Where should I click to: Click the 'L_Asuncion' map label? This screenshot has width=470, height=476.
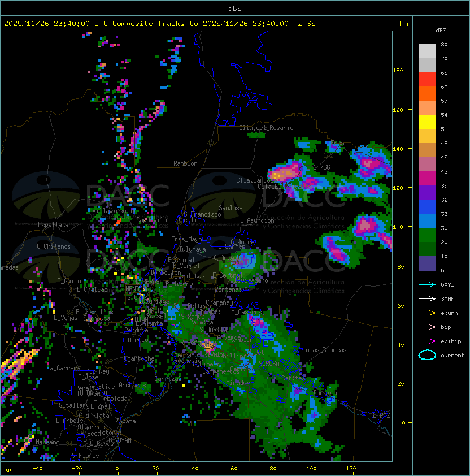pos(257,220)
